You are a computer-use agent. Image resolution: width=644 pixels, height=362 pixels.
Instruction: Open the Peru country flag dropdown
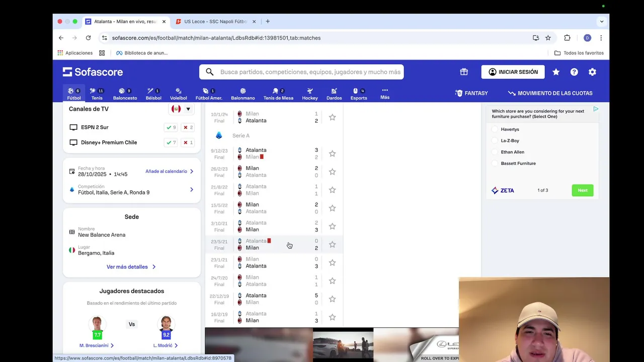tap(181, 109)
